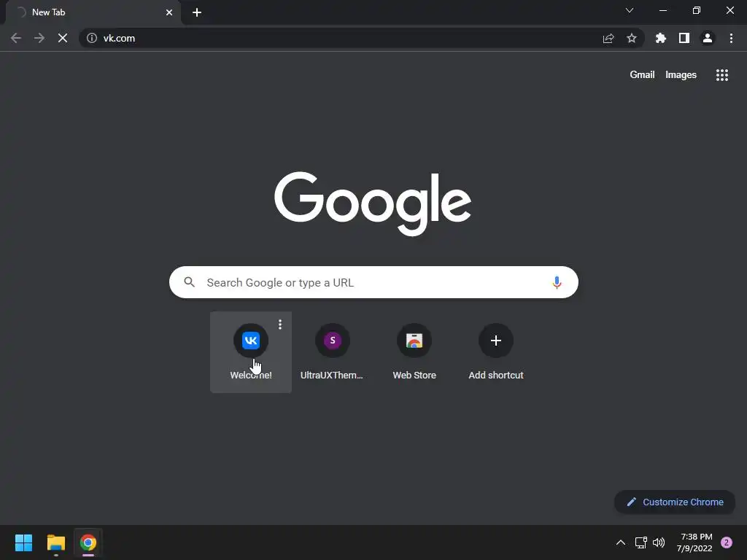Close the New Tab tab
This screenshot has width=747, height=560.
(x=169, y=12)
